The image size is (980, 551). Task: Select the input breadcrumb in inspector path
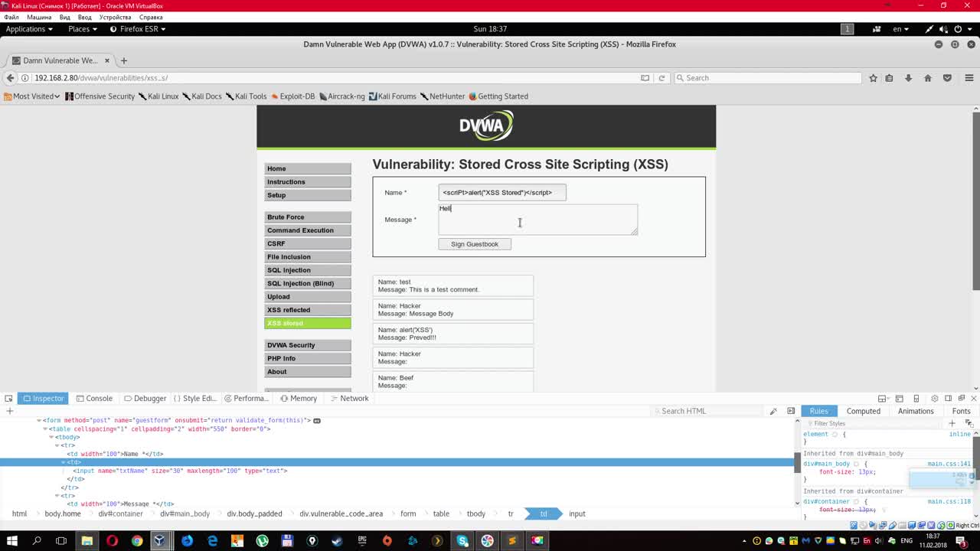tap(577, 514)
